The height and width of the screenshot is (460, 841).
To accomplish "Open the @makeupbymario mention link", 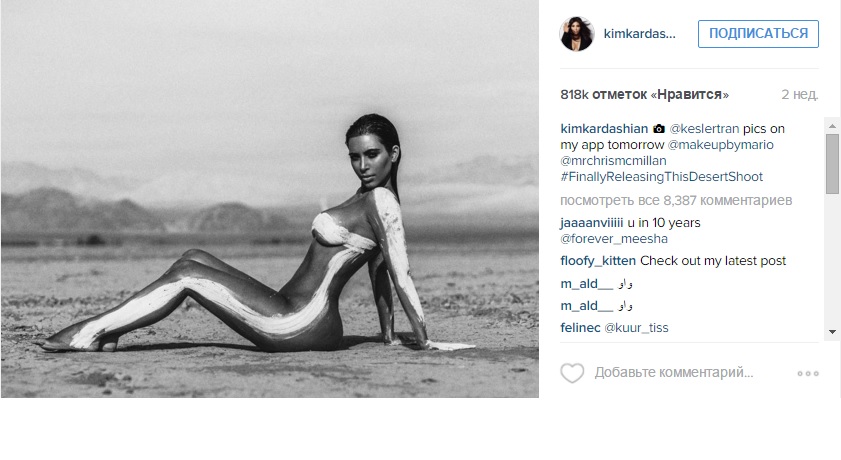I will tap(720, 145).
